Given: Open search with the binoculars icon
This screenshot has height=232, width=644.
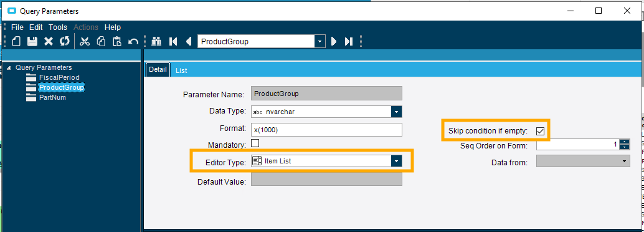Looking at the screenshot, I should 156,41.
